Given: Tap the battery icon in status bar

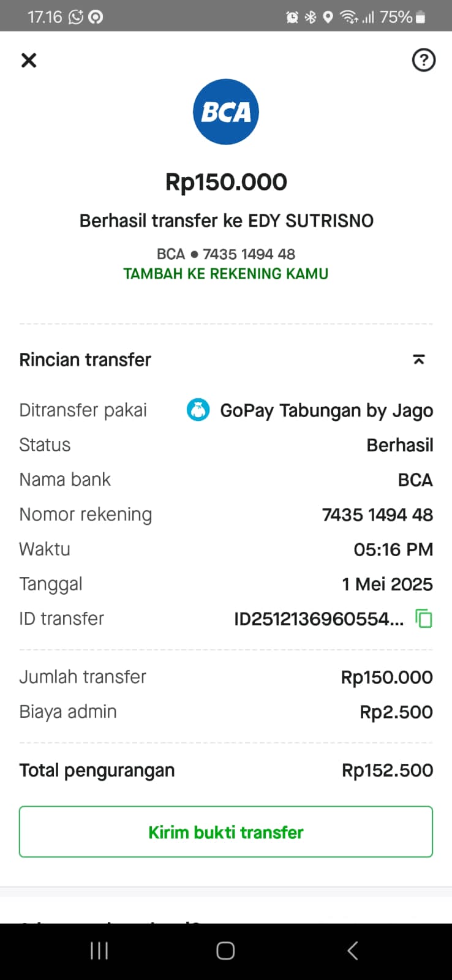Looking at the screenshot, I should [420, 17].
